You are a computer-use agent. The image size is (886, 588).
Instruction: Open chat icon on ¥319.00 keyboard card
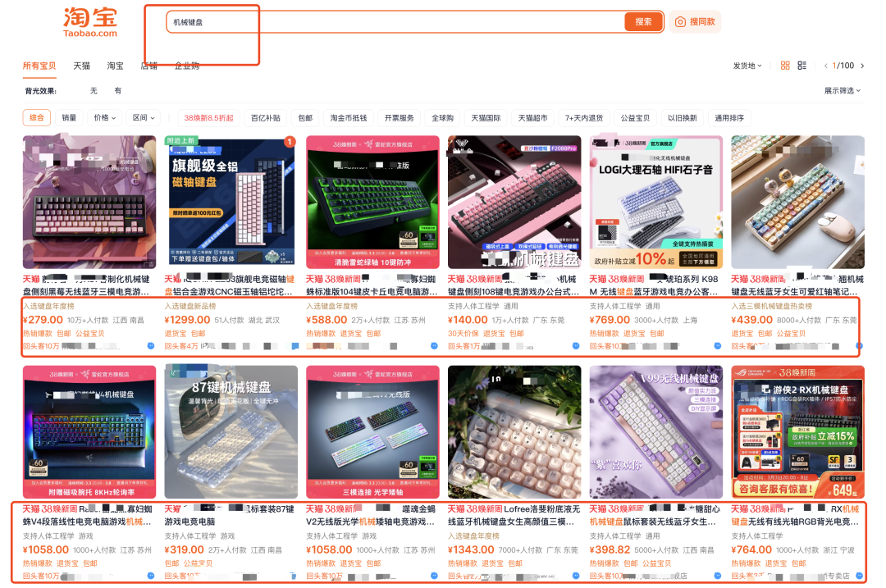pyautogui.click(x=293, y=576)
